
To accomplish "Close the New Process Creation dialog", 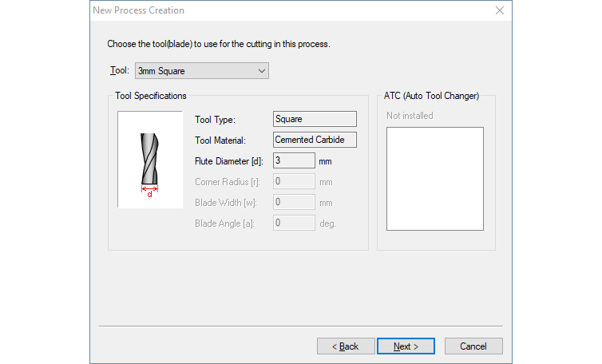I will tap(500, 10).
